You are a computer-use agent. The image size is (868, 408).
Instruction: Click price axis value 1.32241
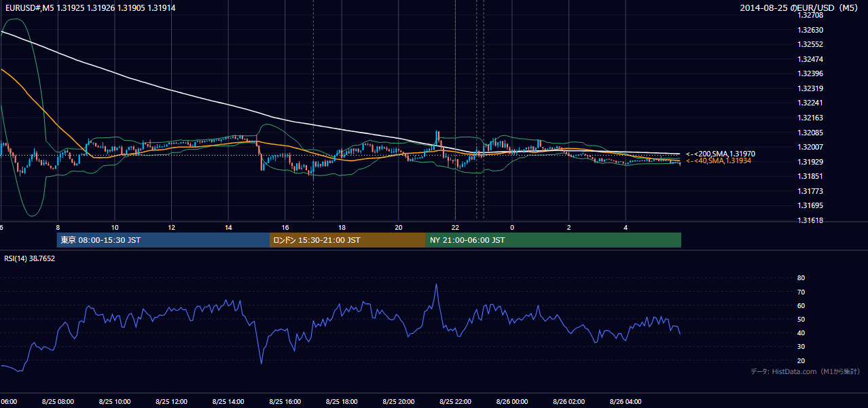[810, 103]
